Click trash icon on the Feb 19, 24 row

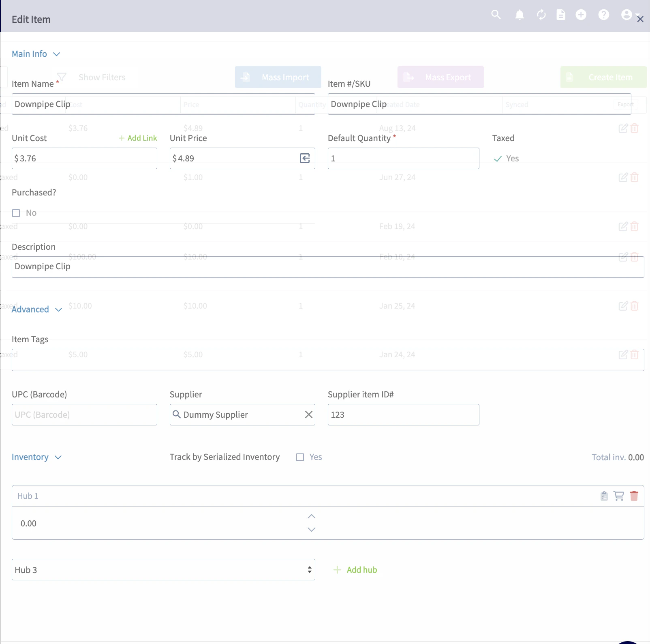click(635, 226)
